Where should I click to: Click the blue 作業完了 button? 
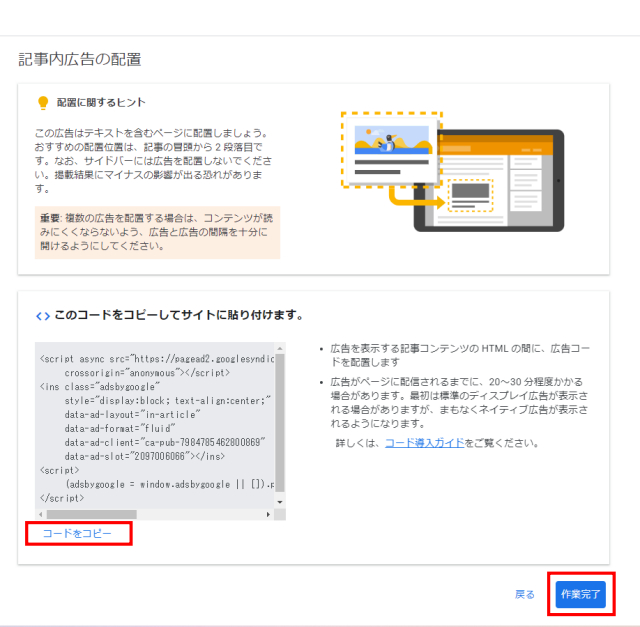coord(580,594)
